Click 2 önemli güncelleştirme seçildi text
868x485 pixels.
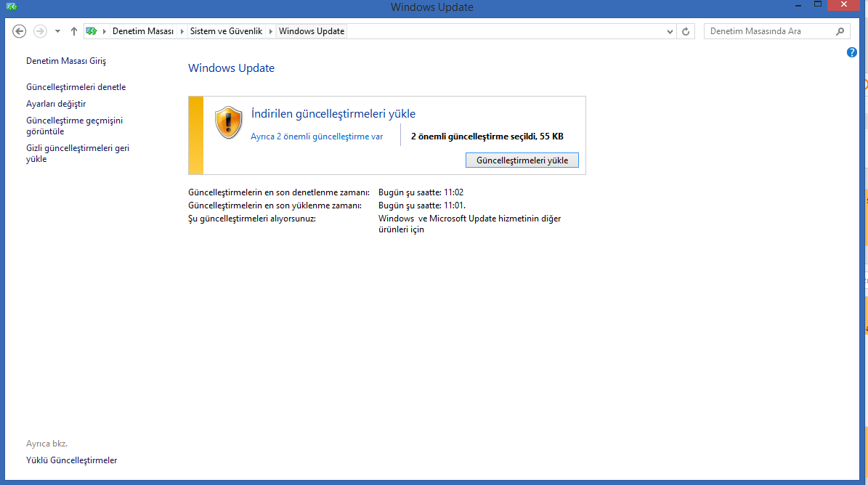click(487, 136)
